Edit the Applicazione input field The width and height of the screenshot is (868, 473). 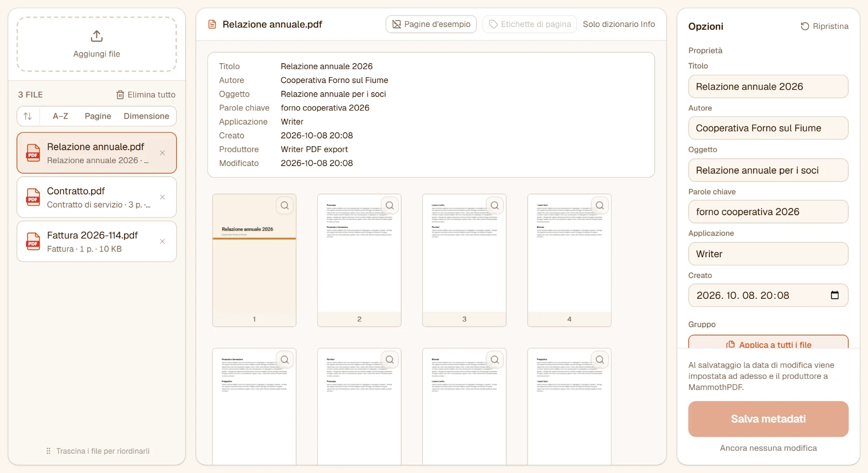pyautogui.click(x=768, y=254)
